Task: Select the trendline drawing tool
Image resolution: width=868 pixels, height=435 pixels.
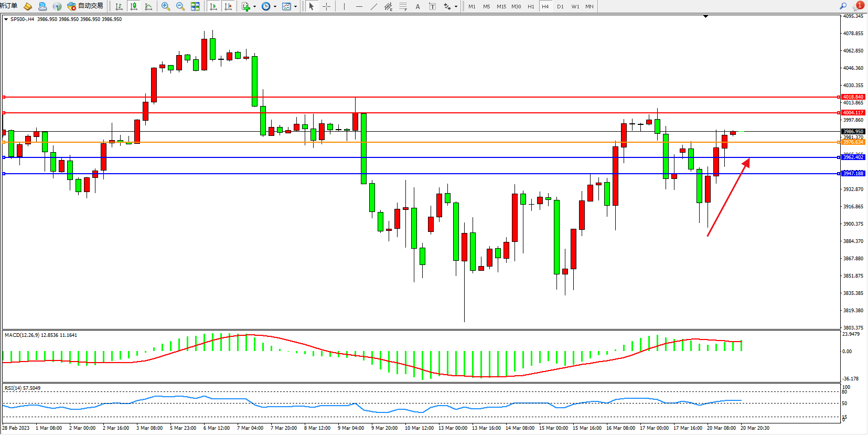Action: point(373,6)
